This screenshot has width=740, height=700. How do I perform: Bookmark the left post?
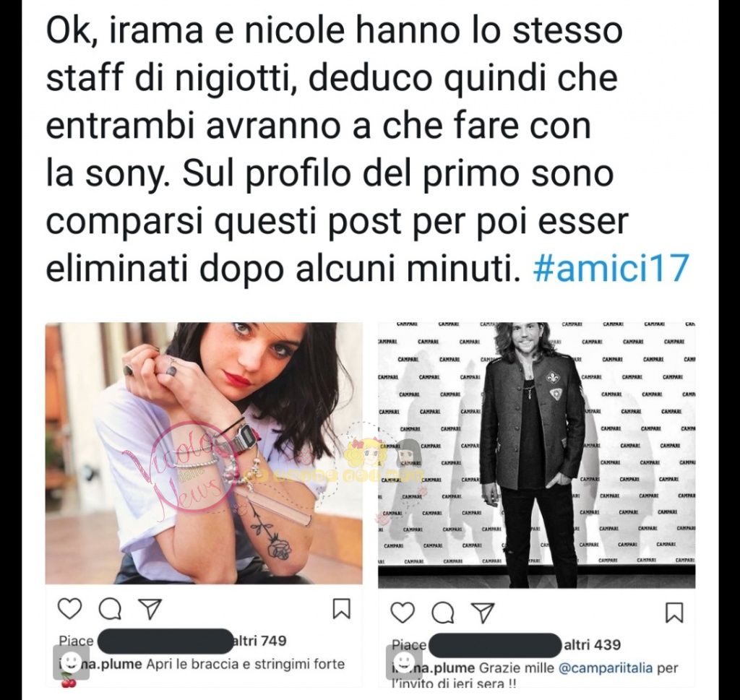pos(342,609)
